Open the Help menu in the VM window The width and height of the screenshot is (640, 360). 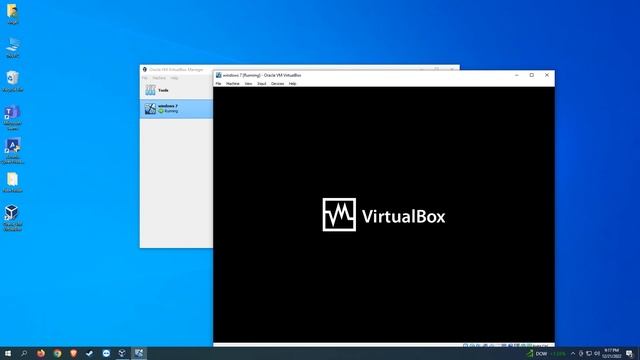click(293, 84)
